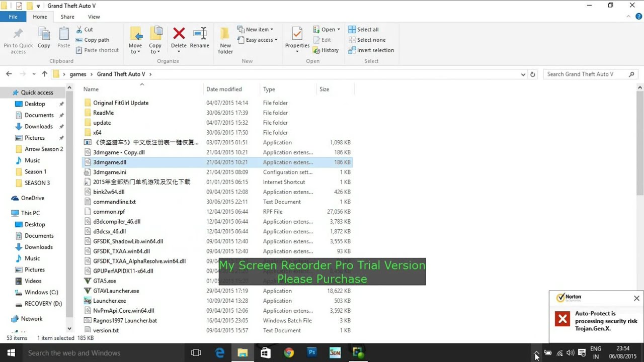Select Ragnos1997 Launcher.bat file

[x=125, y=320]
